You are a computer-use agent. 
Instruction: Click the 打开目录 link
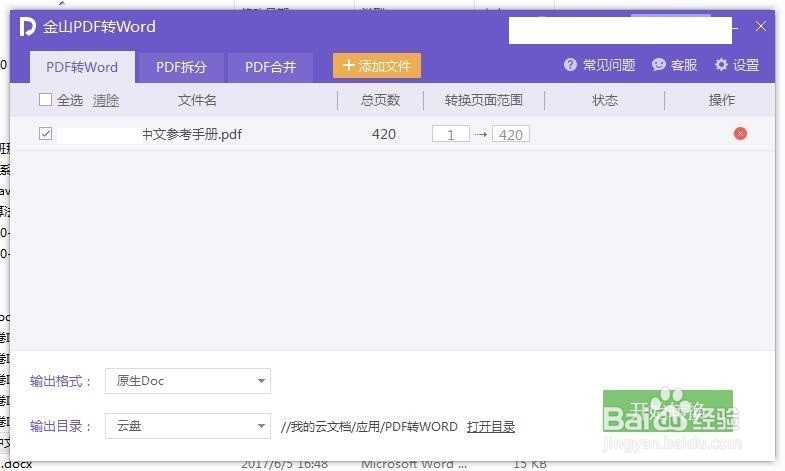tap(491, 426)
